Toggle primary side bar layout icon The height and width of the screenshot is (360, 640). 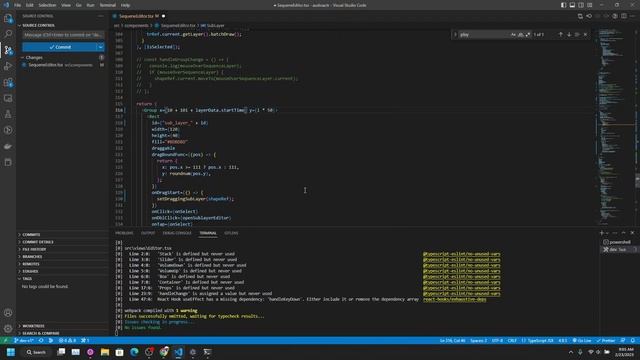[x=563, y=5]
